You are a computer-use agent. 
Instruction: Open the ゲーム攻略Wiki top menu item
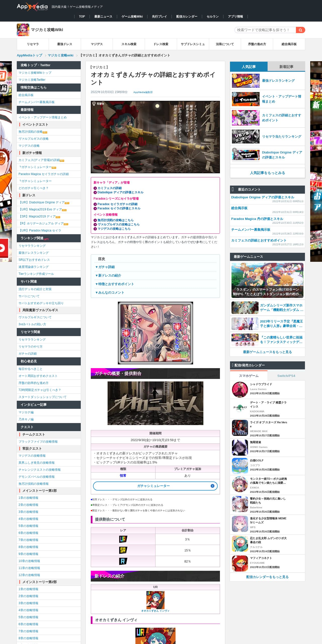[x=132, y=17]
